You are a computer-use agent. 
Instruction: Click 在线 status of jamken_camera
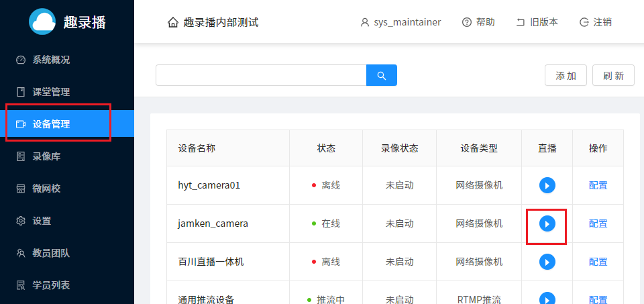point(331,223)
